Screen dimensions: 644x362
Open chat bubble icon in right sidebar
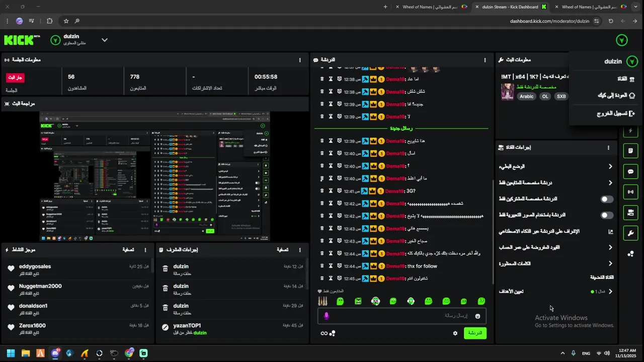[x=630, y=171]
